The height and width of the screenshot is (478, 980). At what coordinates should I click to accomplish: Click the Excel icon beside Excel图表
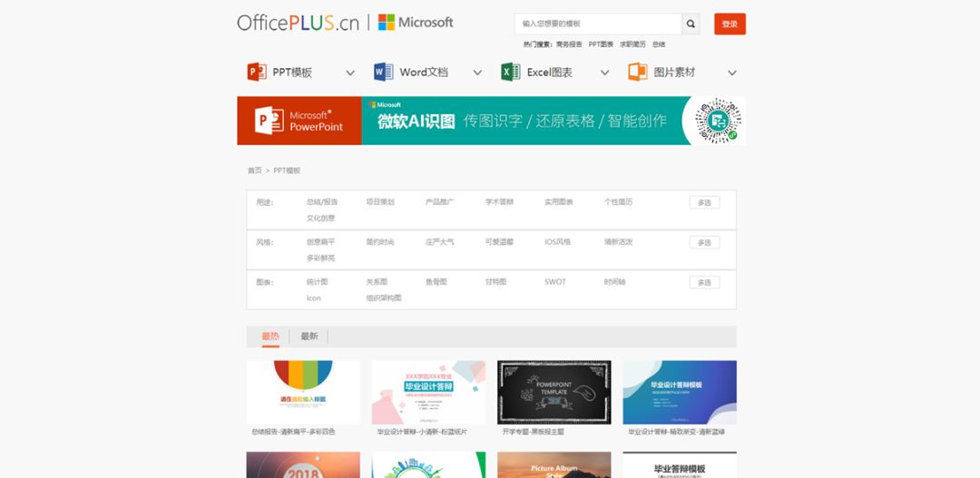click(x=511, y=72)
